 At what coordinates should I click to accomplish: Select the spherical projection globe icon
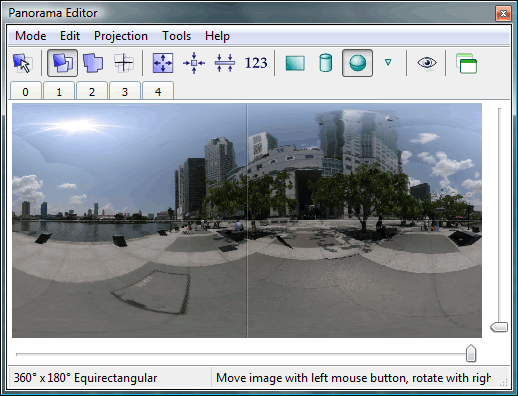(x=357, y=63)
